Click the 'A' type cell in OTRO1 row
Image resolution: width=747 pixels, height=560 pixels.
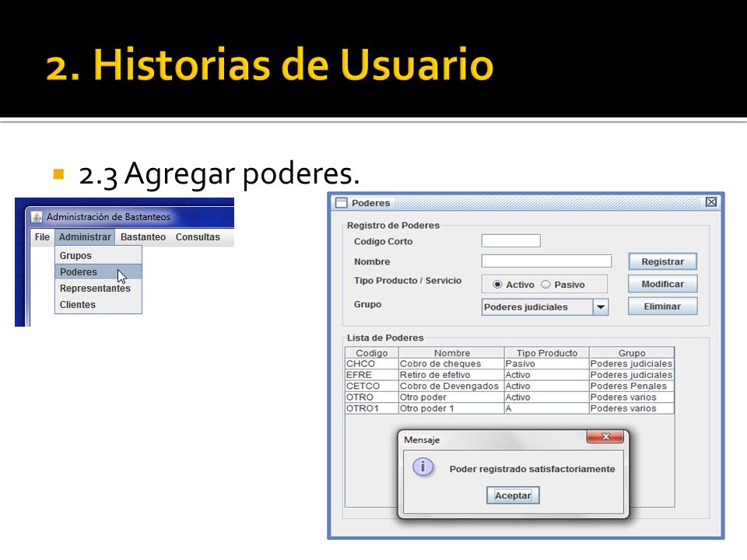point(546,408)
